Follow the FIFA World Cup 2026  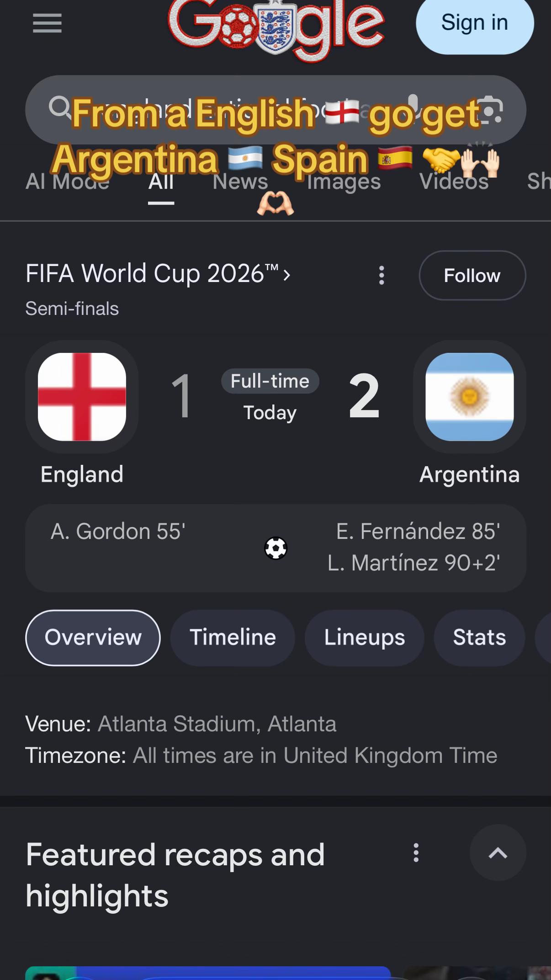[472, 276]
